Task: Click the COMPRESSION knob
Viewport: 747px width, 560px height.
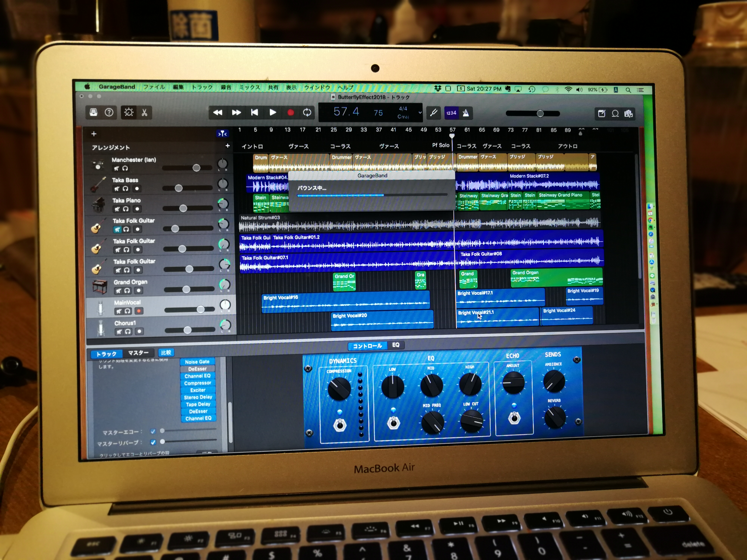Action: (x=339, y=389)
